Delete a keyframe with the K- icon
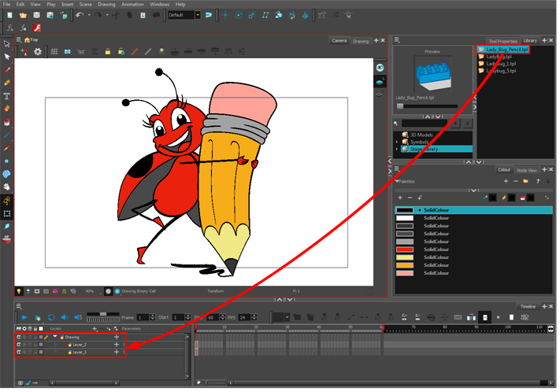The width and height of the screenshot is (560, 392). click(x=417, y=317)
